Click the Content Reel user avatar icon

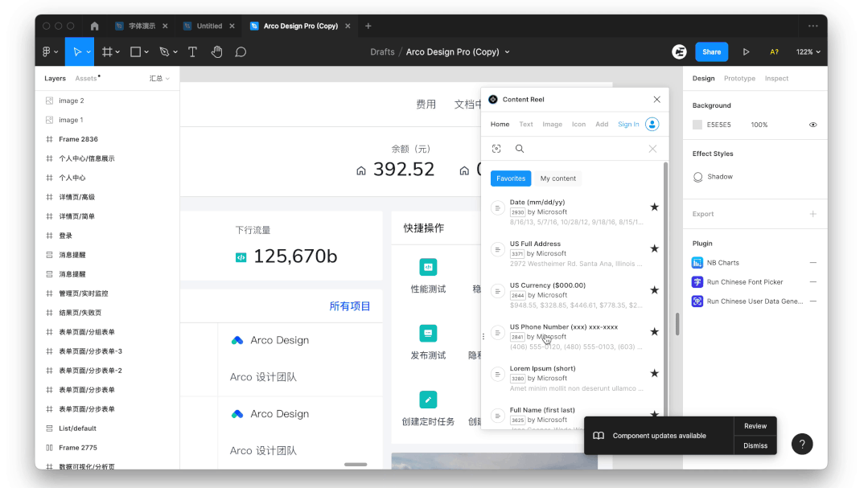[x=652, y=124]
